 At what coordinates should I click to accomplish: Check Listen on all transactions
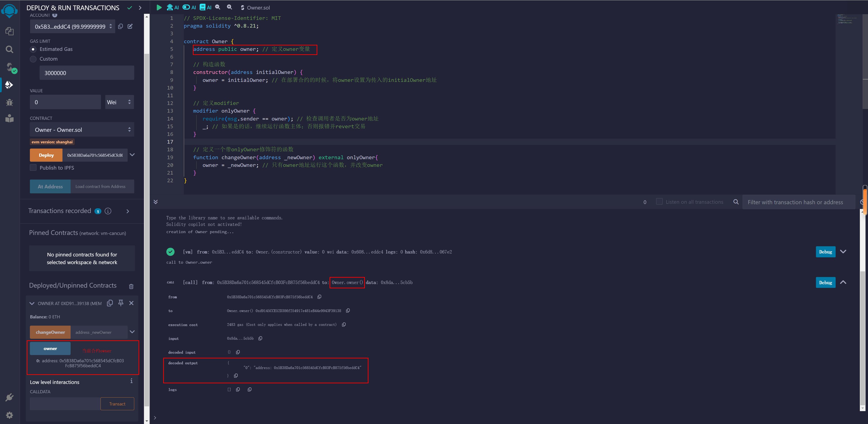(659, 202)
